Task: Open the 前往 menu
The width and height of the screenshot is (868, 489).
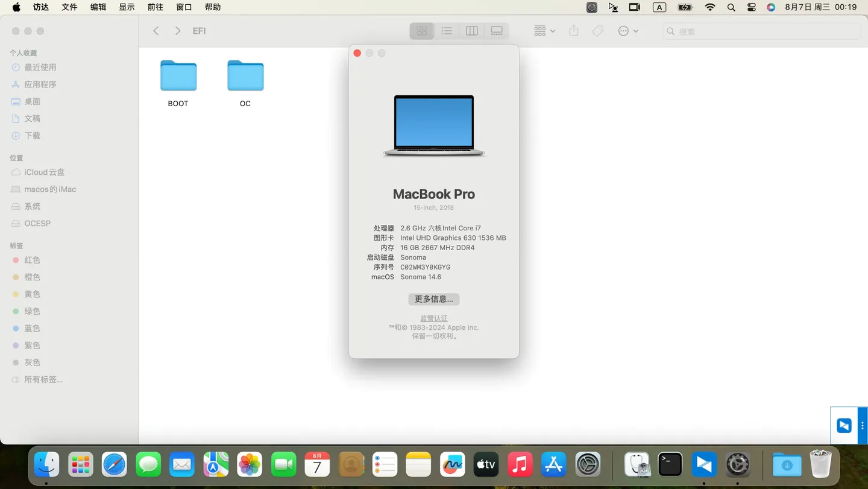Action: (156, 7)
